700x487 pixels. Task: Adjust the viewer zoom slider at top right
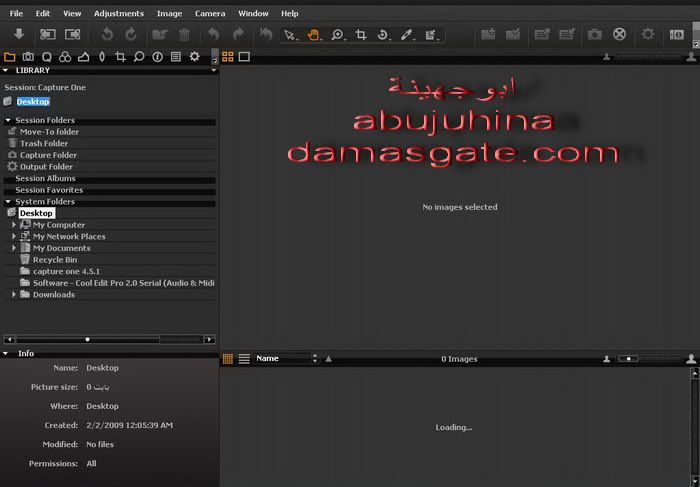[649, 57]
